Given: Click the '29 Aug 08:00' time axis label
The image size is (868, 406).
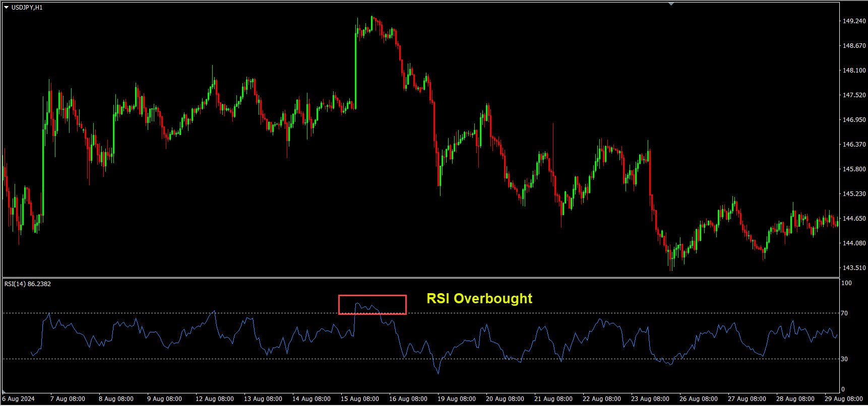Looking at the screenshot, I should 843,399.
